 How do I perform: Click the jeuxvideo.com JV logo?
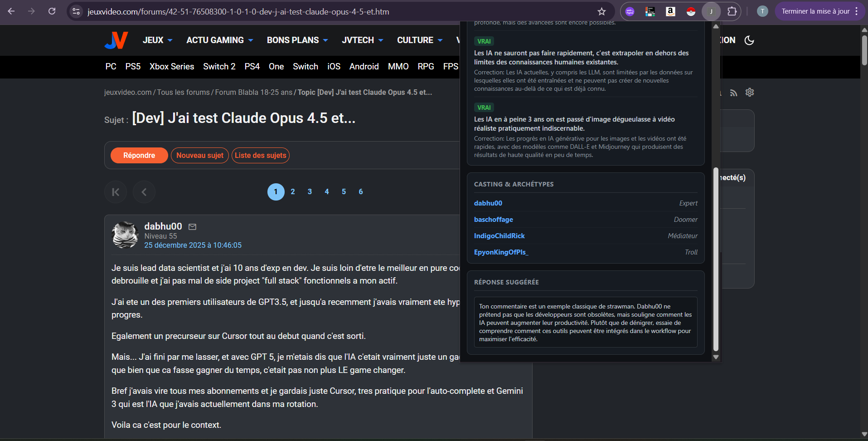click(116, 40)
